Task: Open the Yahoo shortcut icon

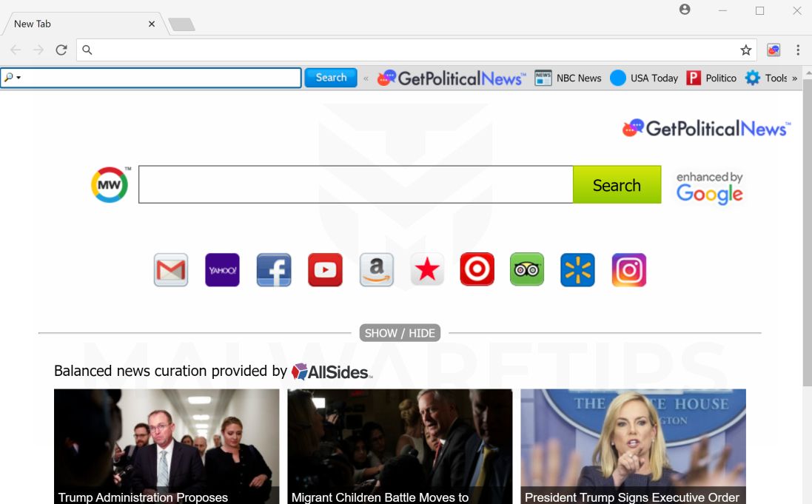Action: (x=222, y=269)
